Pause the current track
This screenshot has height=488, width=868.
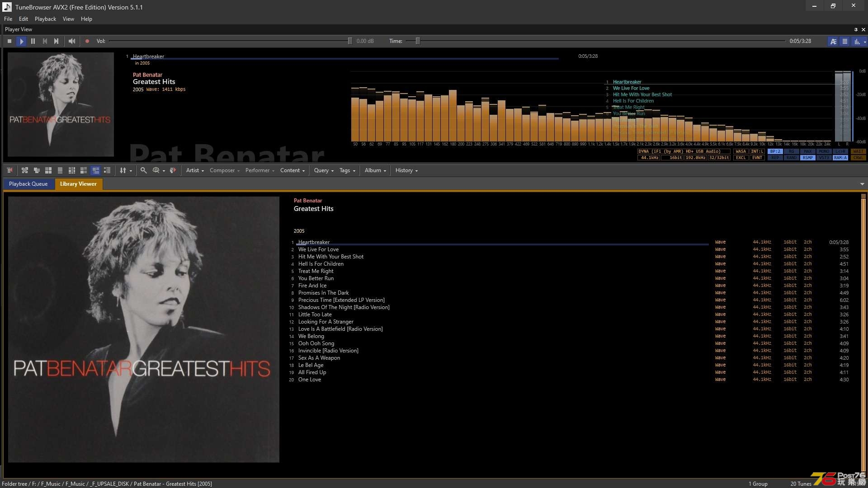[33, 41]
